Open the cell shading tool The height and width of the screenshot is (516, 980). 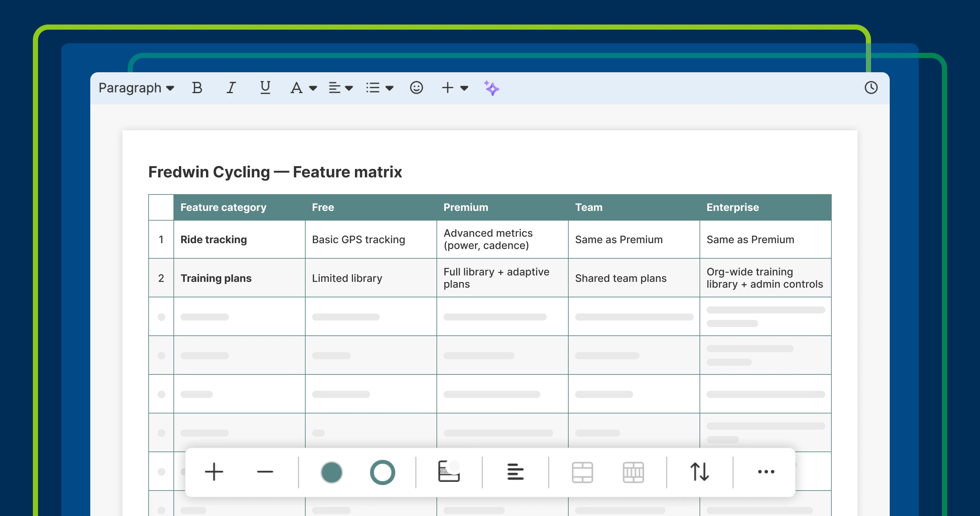(449, 472)
